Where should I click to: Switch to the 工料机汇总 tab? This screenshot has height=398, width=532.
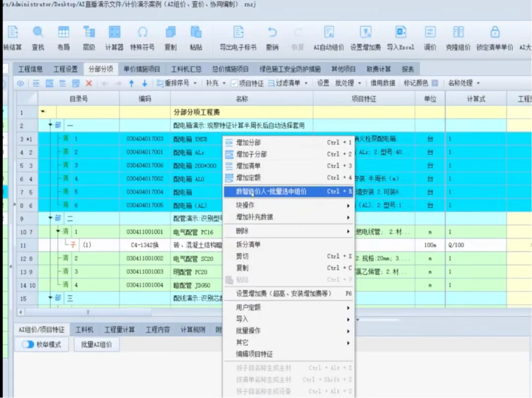[x=186, y=69]
